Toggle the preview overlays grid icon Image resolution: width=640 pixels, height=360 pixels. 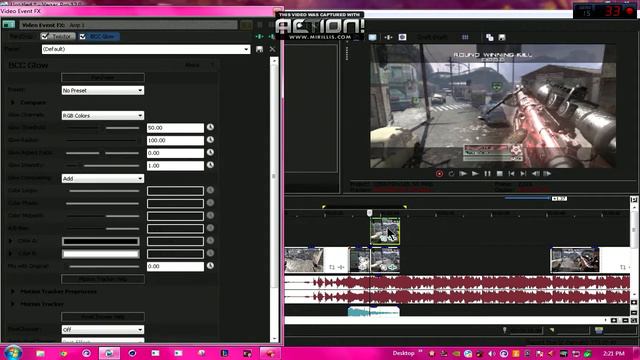point(465,37)
